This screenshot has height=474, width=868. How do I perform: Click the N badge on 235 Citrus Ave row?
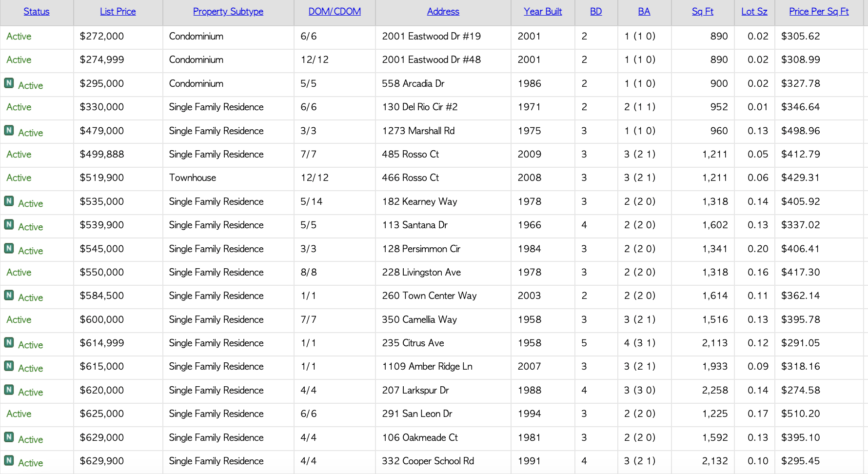[x=9, y=342]
